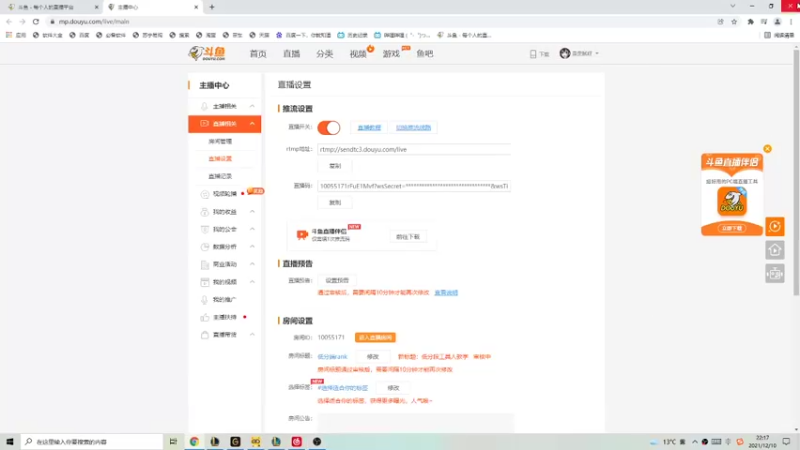
Task: Click the copy button under rtmp address
Action: pyautogui.click(x=335, y=166)
